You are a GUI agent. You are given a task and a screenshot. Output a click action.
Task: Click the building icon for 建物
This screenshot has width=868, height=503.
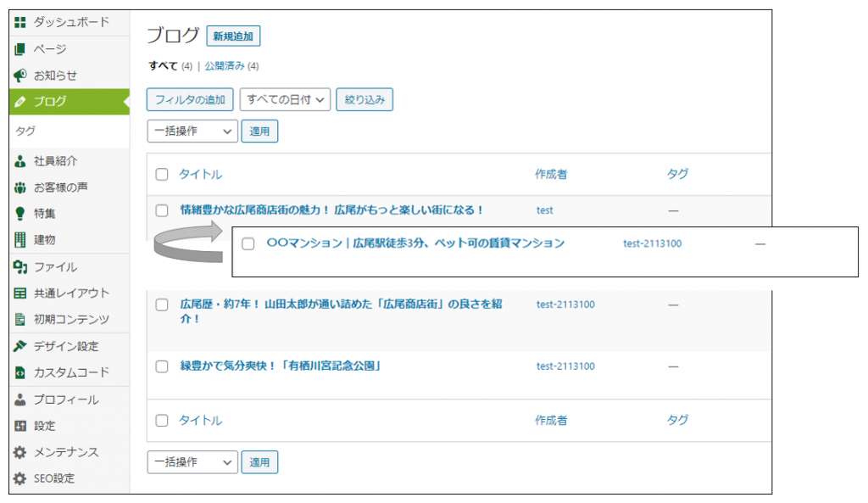click(20, 240)
